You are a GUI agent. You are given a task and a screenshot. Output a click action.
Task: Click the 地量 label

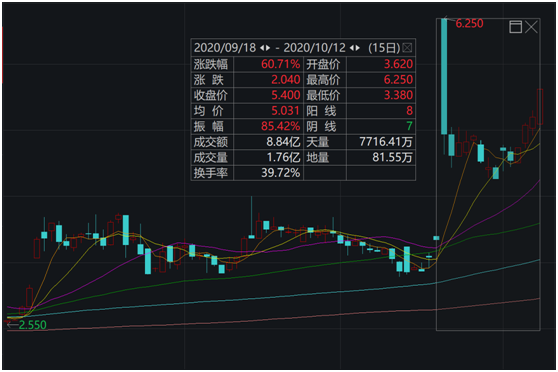318,157
